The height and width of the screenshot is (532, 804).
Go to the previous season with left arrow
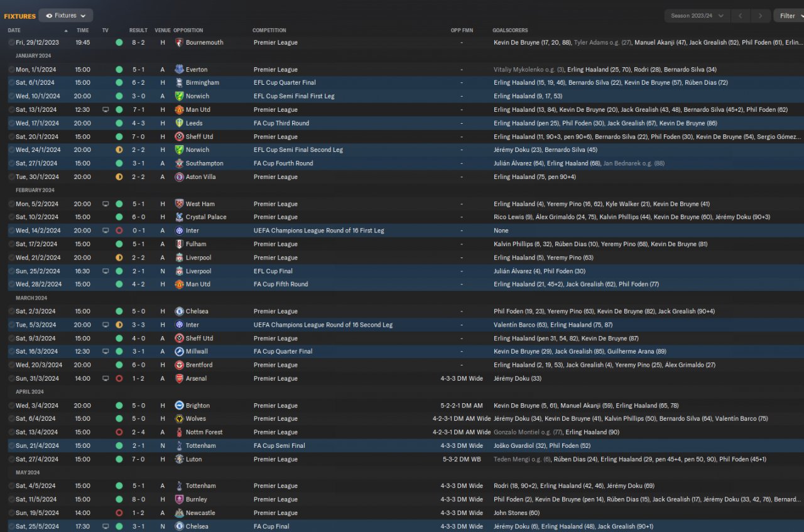[742, 16]
